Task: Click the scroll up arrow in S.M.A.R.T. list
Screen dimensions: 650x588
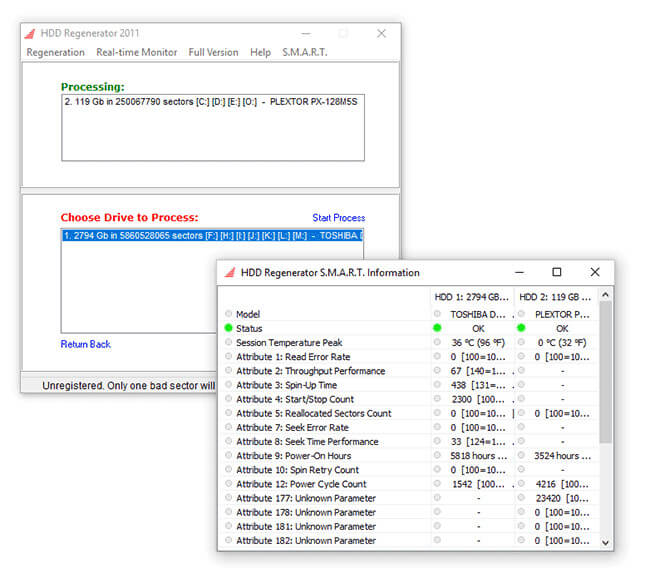Action: (x=605, y=295)
